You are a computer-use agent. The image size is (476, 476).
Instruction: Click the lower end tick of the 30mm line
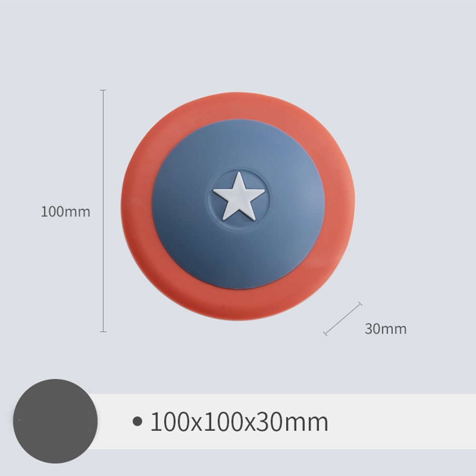click(x=325, y=334)
